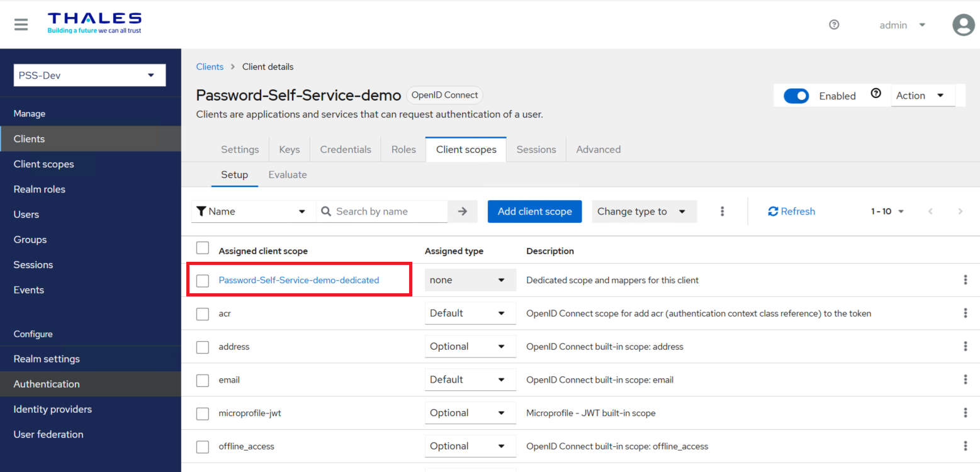Open the kebab menu for the email row
Image resolution: width=980 pixels, height=472 pixels.
click(965, 379)
